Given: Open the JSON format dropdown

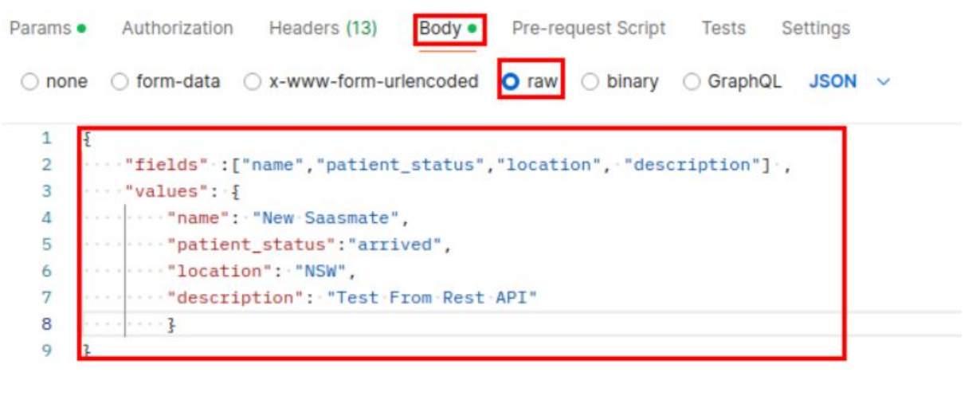Looking at the screenshot, I should (x=833, y=82).
